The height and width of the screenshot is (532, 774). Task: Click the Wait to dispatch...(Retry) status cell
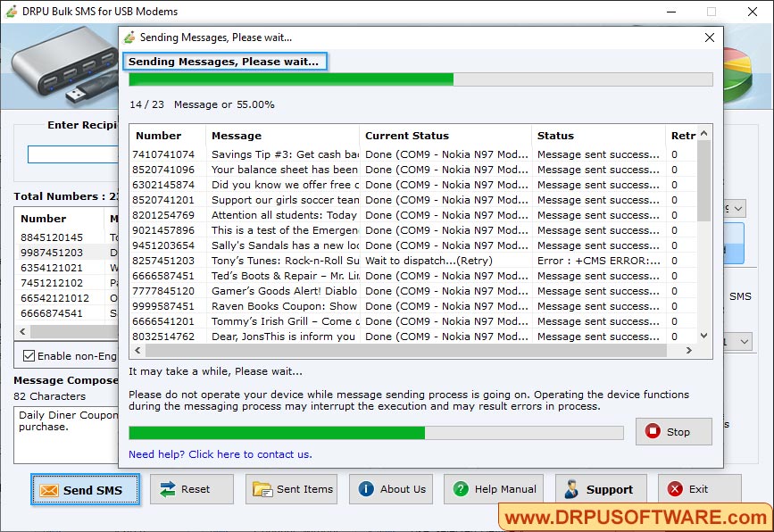pyautogui.click(x=445, y=261)
